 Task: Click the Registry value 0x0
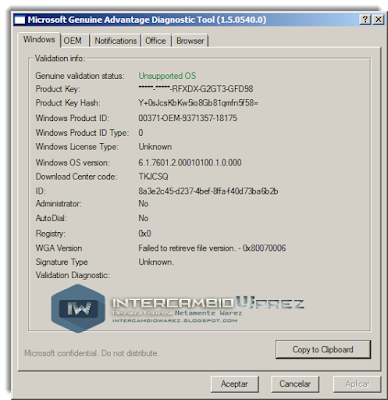[x=145, y=233]
